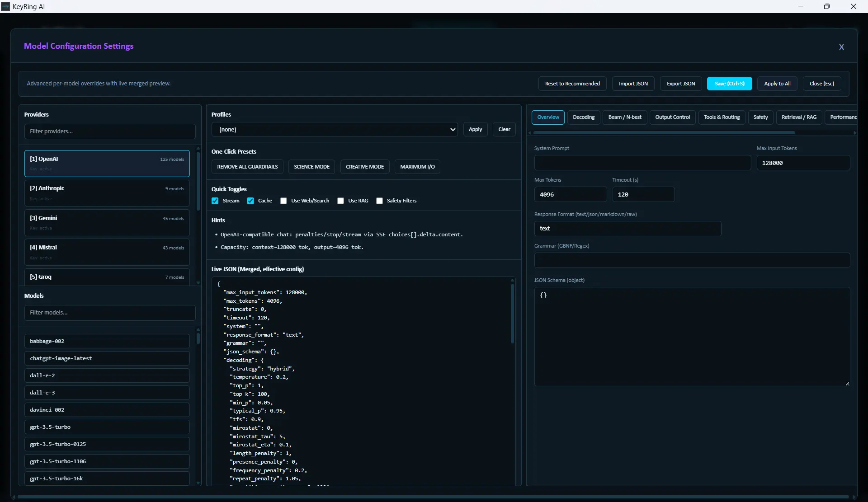Select the [2] Anthropic provider
This screenshot has width=868, height=502.
107,193
